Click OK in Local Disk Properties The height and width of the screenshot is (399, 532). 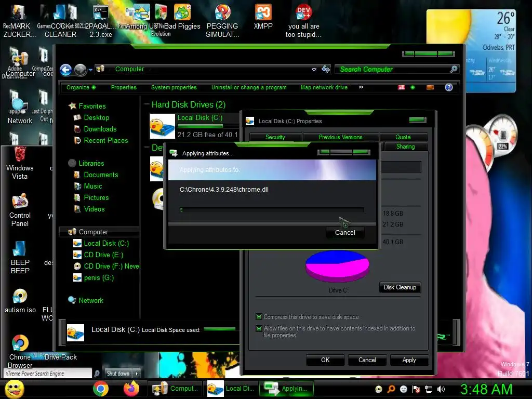coord(325,361)
